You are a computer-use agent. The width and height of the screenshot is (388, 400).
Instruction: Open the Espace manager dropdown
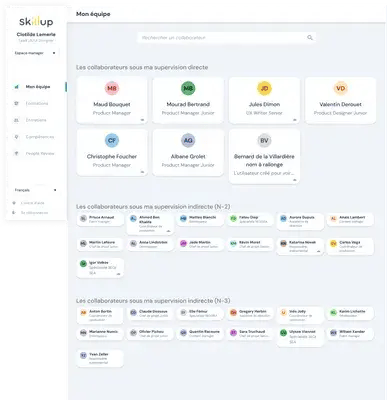pos(35,53)
